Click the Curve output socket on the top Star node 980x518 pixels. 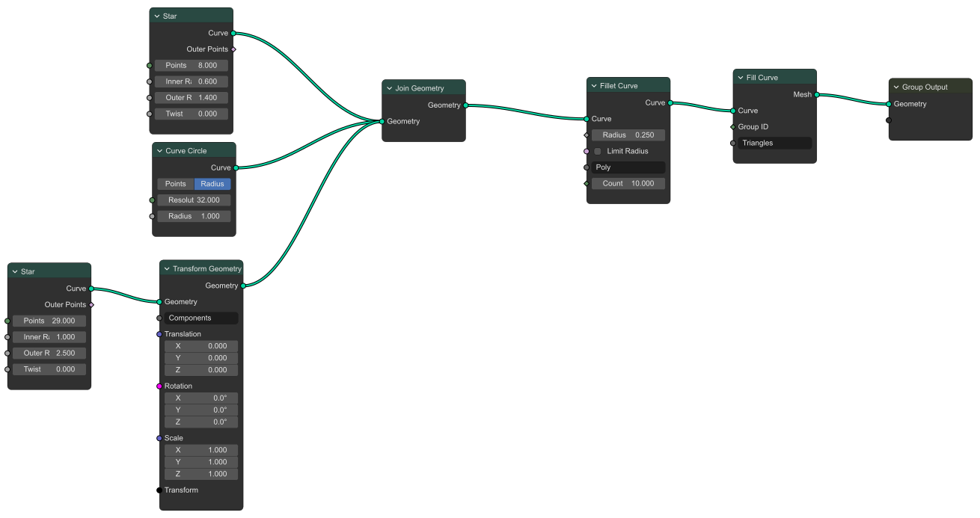pyautogui.click(x=234, y=33)
